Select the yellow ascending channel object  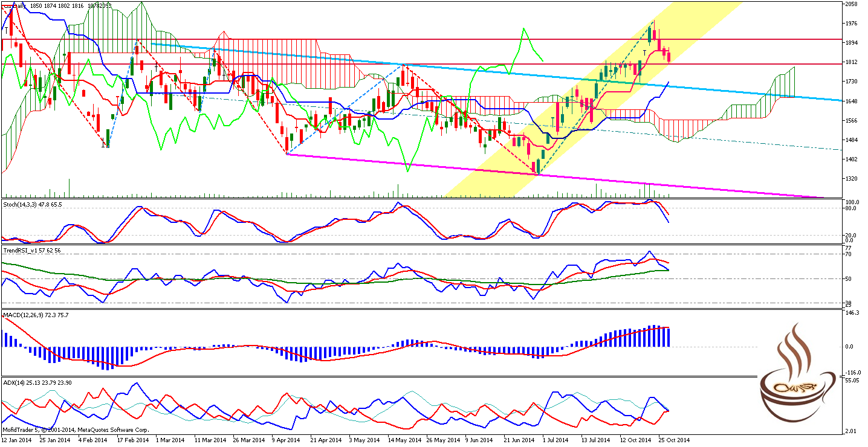click(x=592, y=100)
